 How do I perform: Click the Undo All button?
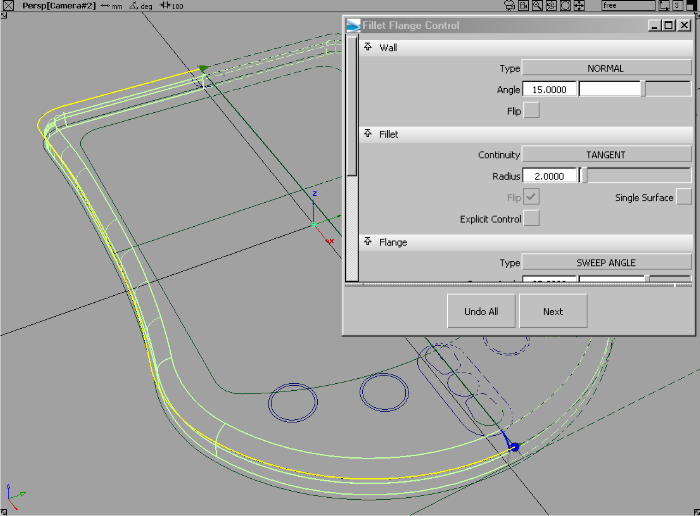tap(481, 311)
